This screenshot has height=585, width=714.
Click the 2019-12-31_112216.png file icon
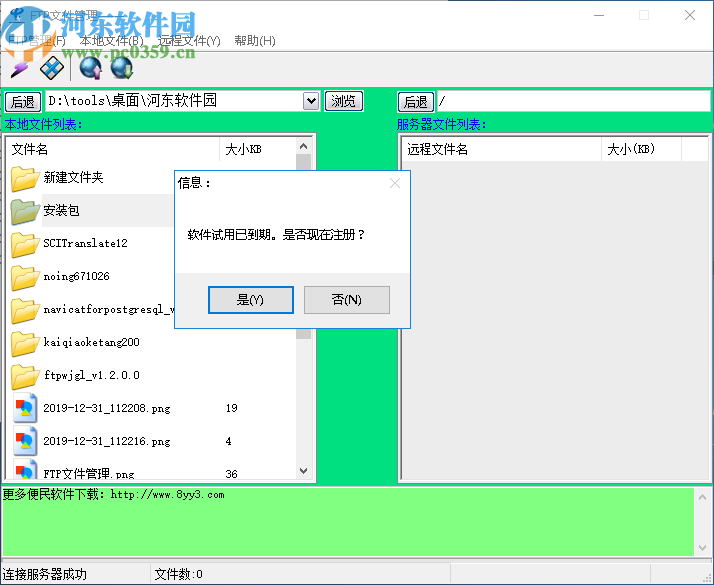[x=25, y=441]
